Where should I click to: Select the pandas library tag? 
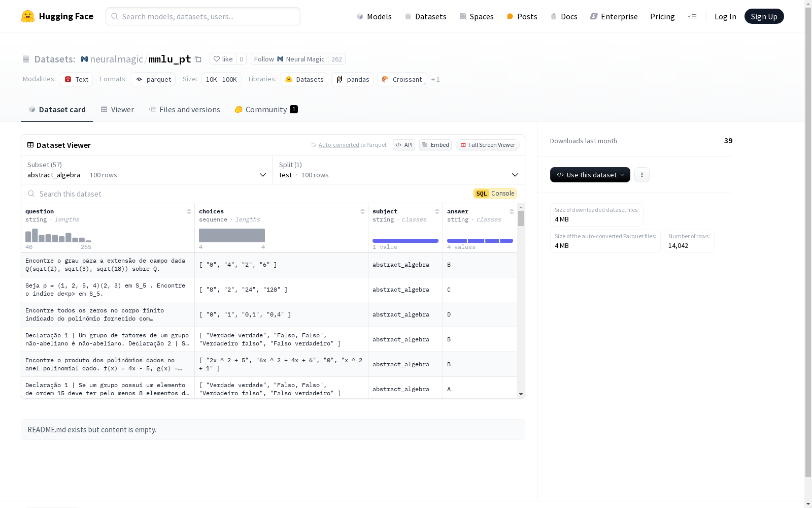click(x=353, y=79)
